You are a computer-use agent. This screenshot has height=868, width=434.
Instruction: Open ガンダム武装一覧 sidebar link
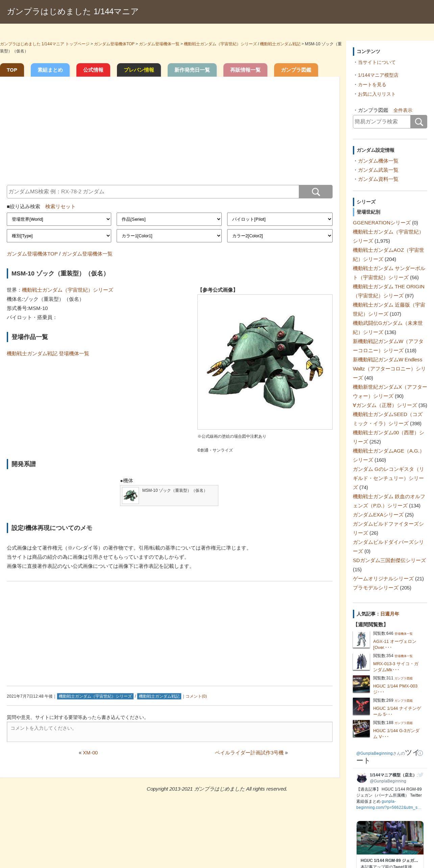(x=378, y=170)
